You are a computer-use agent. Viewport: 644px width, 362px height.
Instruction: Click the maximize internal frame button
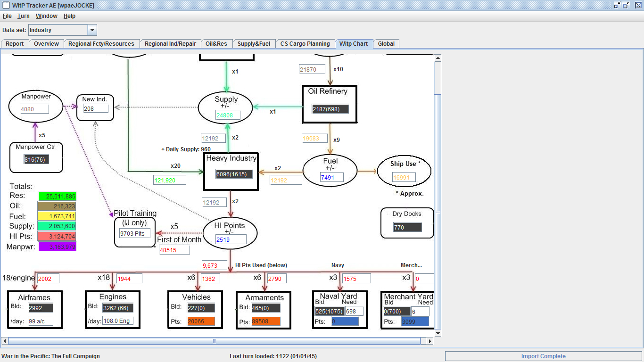[x=626, y=5]
